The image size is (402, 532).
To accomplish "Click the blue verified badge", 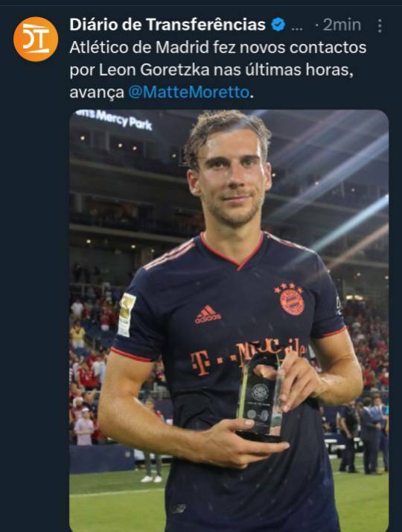I will (x=278, y=25).
